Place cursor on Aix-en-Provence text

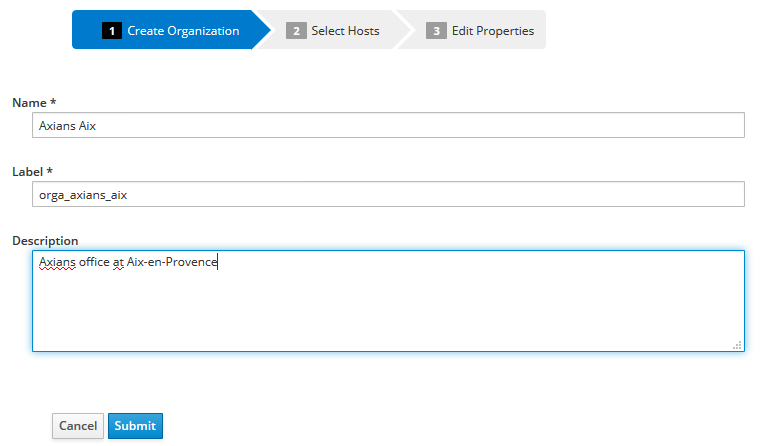tap(172, 263)
